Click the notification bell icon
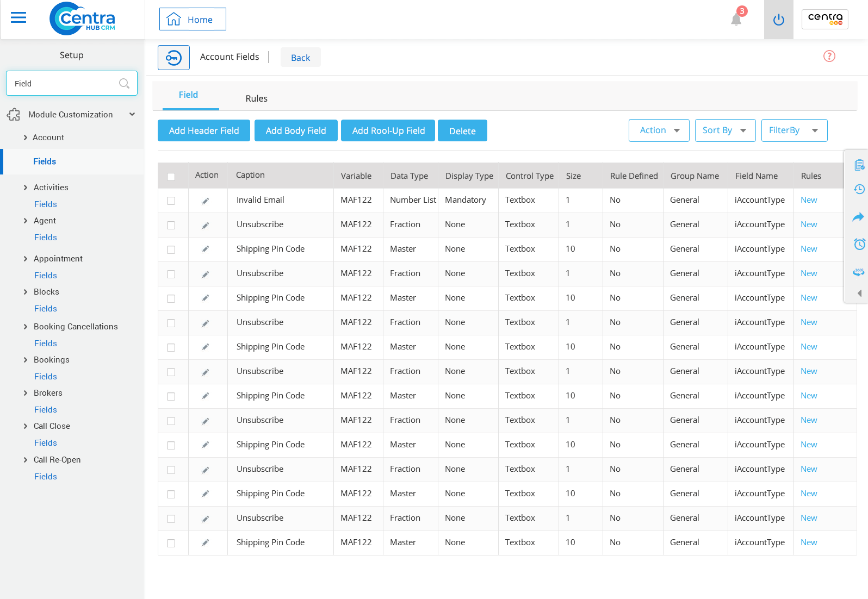The width and height of the screenshot is (868, 599). pyautogui.click(x=736, y=19)
